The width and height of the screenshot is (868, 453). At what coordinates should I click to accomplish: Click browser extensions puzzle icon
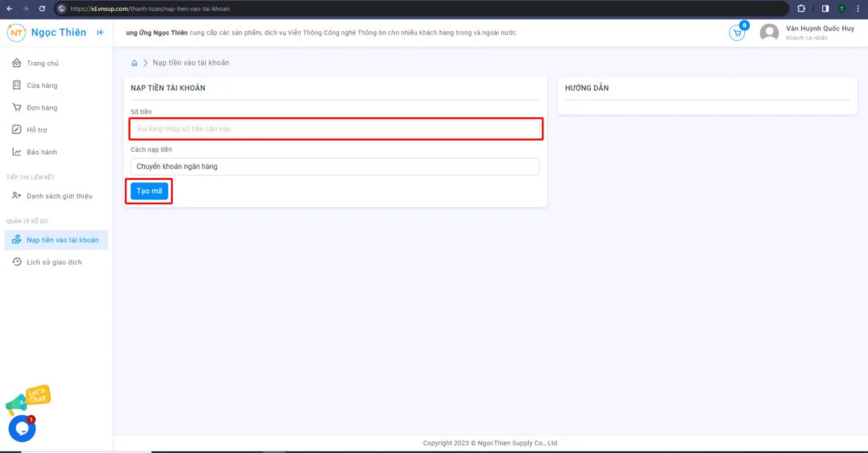[x=801, y=8]
